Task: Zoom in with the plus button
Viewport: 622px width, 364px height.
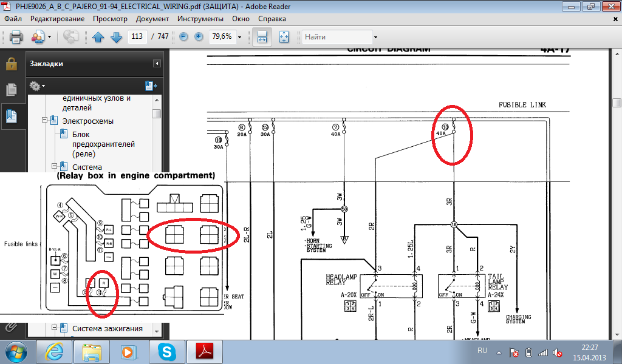Action: pyautogui.click(x=199, y=37)
